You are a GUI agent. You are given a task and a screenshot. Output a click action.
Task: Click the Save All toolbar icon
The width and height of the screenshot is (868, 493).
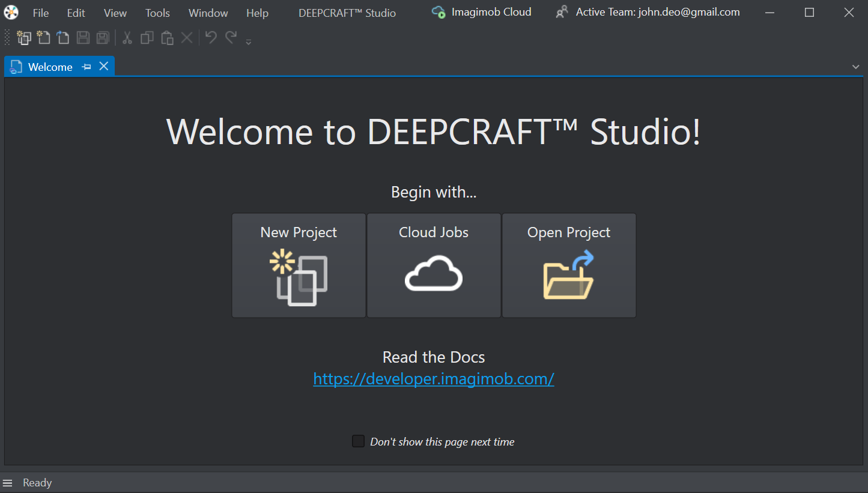[x=103, y=38]
